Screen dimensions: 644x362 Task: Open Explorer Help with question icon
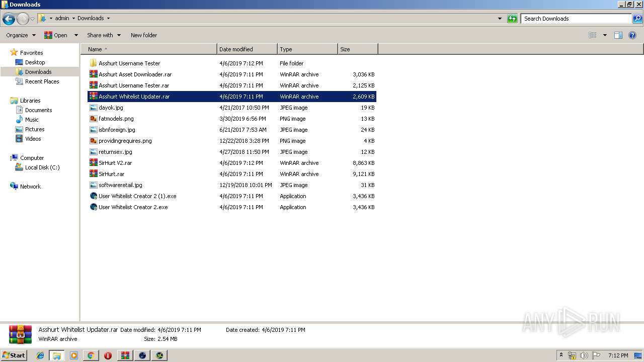[632, 35]
